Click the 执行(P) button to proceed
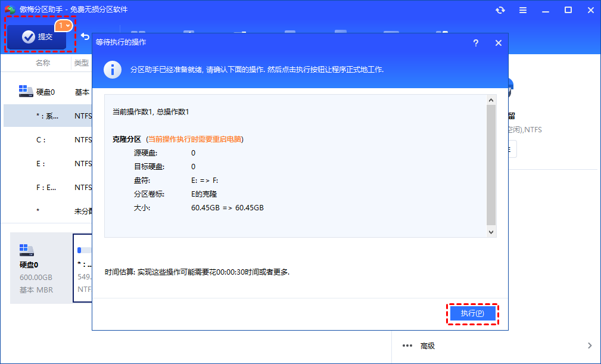This screenshot has width=601, height=364. 472,313
